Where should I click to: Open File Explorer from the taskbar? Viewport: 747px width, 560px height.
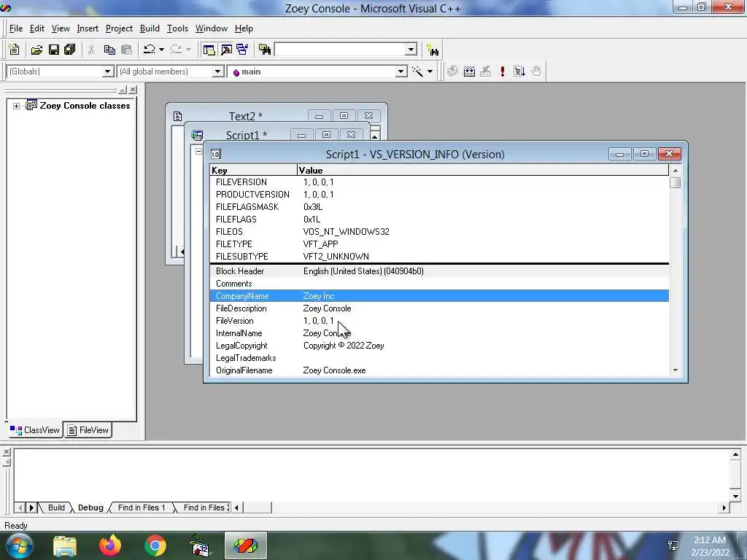tap(65, 545)
